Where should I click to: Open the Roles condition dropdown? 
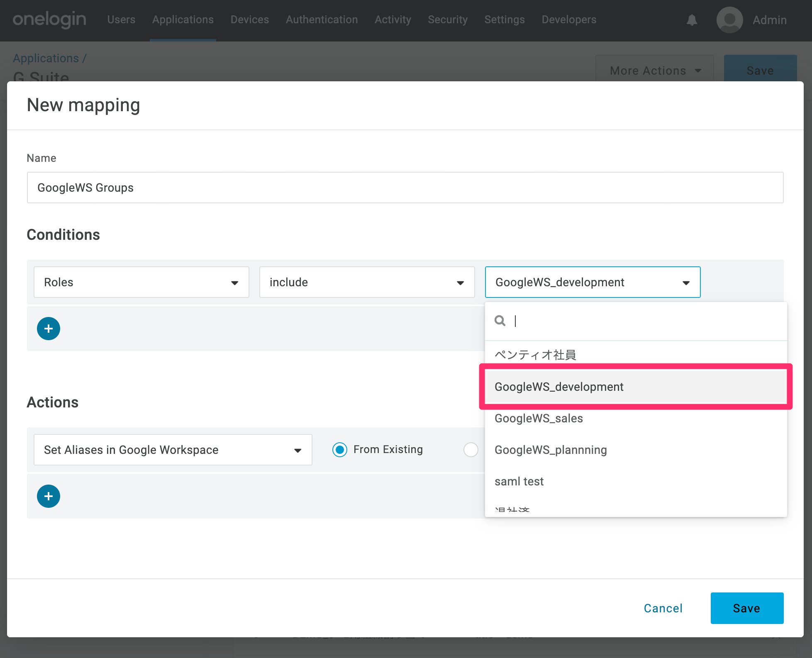click(x=141, y=282)
